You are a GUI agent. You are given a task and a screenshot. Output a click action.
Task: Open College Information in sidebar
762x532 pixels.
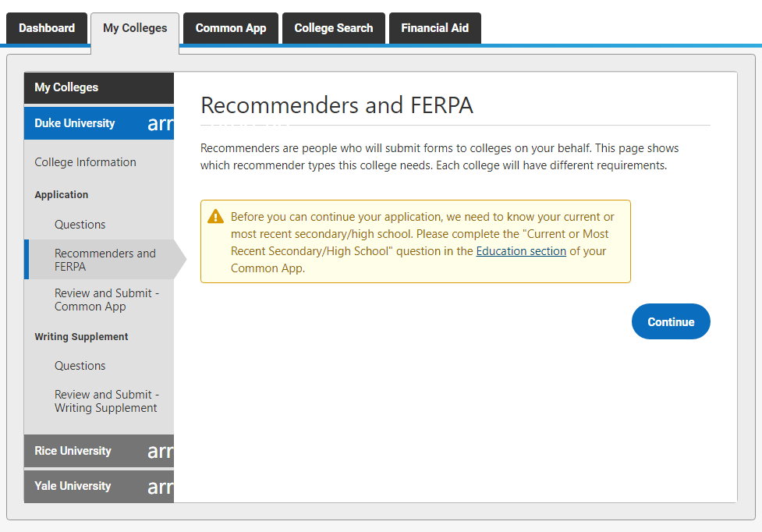tap(86, 162)
